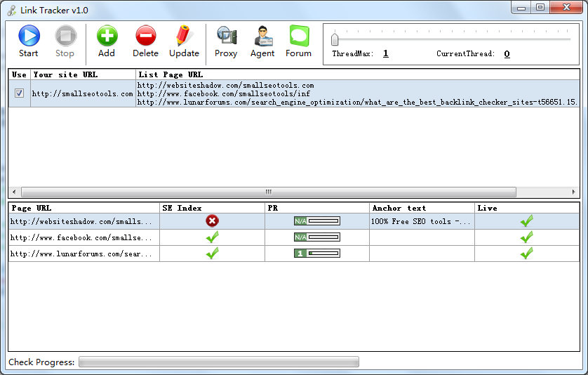Uncheck the Use checkbox for smallseotools.com
The image size is (588, 375).
(x=20, y=93)
